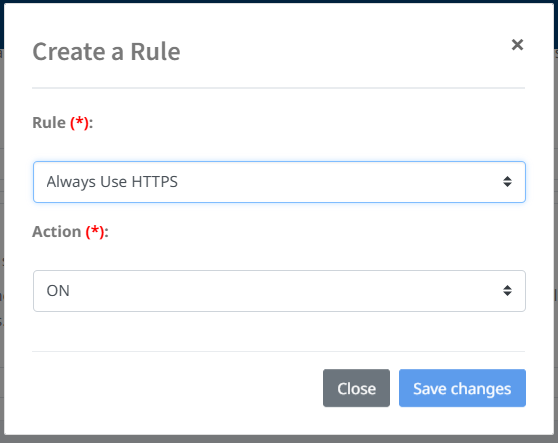This screenshot has height=443, width=558.
Task: Click blank area between Rule label and select
Action: tap(279, 146)
